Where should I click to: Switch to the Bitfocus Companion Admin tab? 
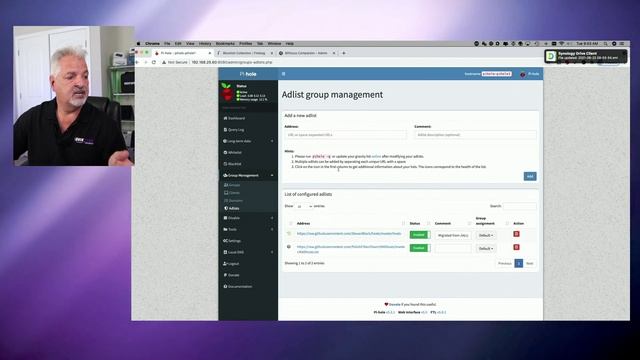pyautogui.click(x=307, y=53)
